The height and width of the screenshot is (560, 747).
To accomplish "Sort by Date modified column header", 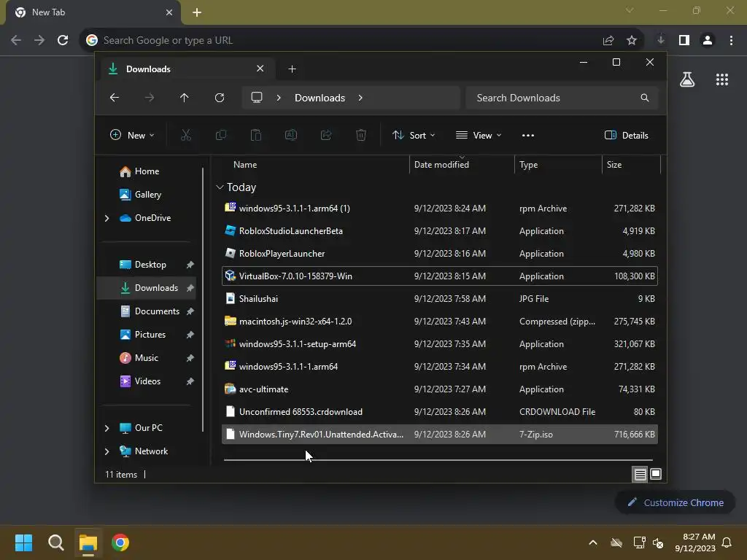I will pyautogui.click(x=441, y=165).
